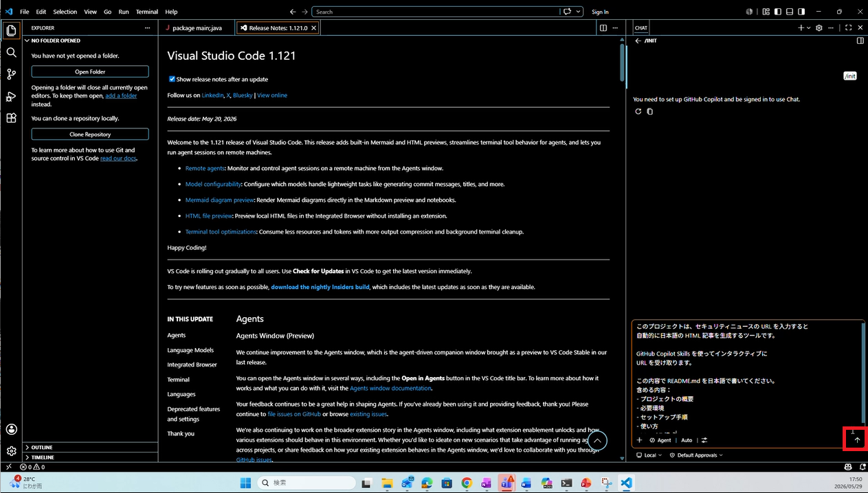Screen dimensions: 868x493
Task: Expand the TIMELINE section
Action: (90, 457)
